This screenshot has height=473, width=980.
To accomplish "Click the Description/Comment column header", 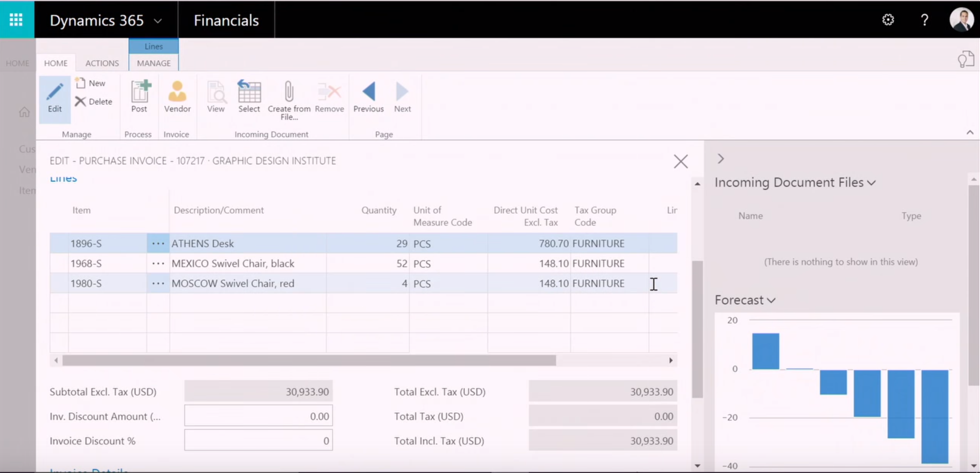I will [x=219, y=210].
